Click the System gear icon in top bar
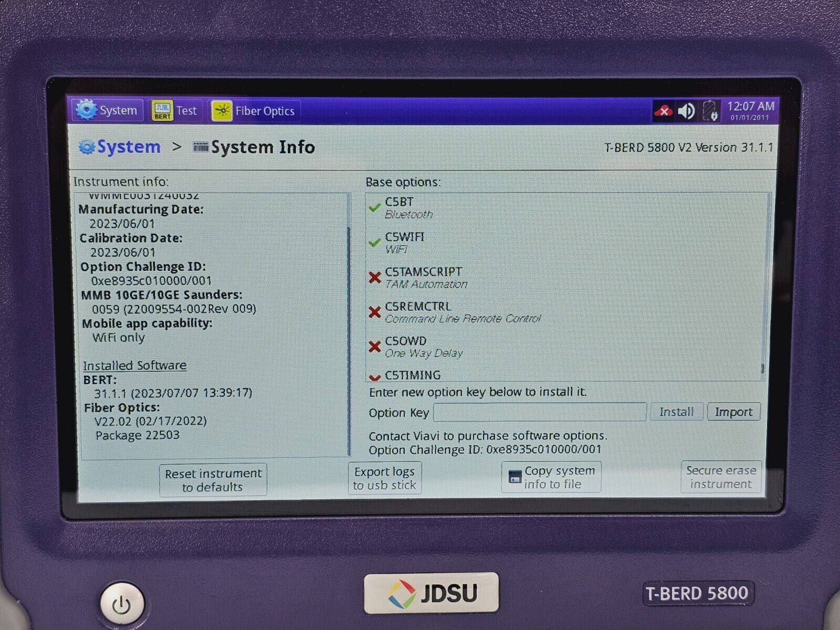840x630 pixels. 86,110
